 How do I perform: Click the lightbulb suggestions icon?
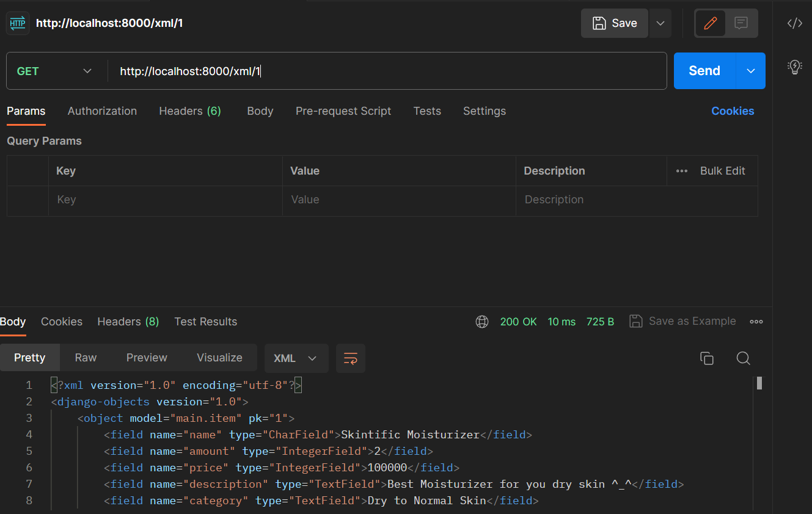pyautogui.click(x=794, y=67)
